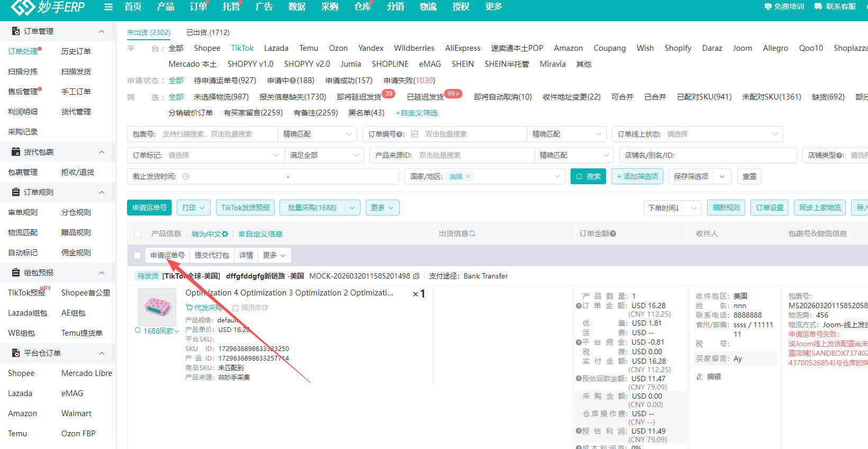The image size is (868, 449).
Task: Click the gear icon next to 转为中文
Action: tap(225, 234)
